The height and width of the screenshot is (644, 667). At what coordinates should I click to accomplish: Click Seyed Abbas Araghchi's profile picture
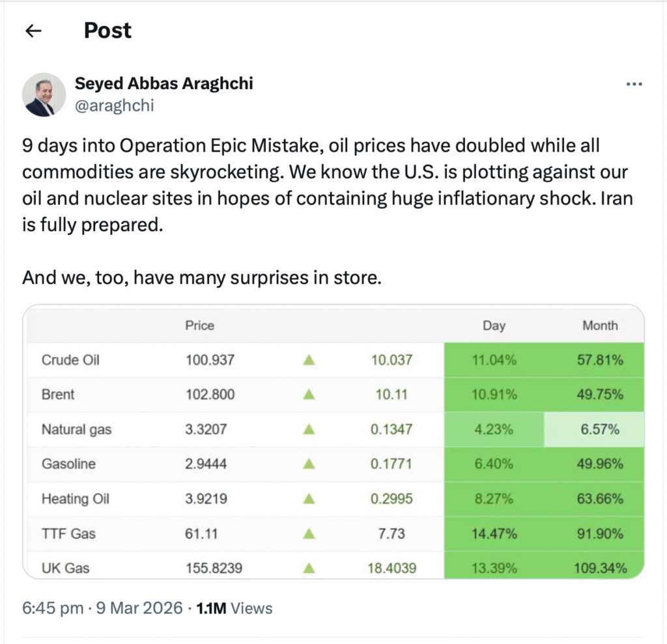coord(44,94)
